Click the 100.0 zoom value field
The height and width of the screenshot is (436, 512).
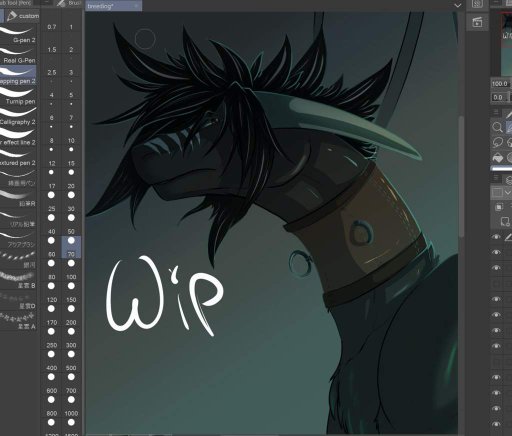coord(500,84)
